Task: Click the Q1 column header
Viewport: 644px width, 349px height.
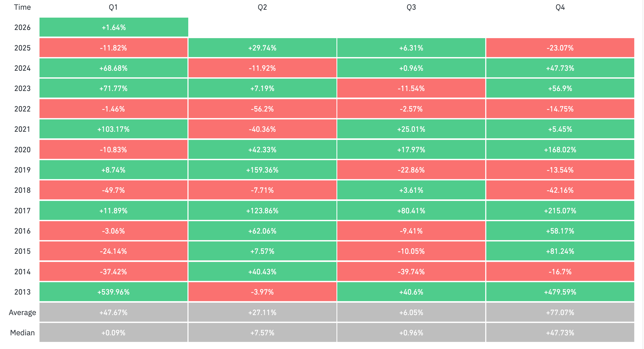Action: pos(113,7)
